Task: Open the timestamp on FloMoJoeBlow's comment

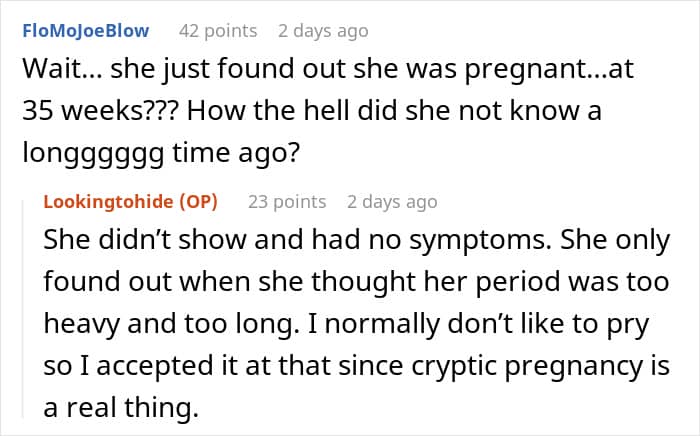Action: (323, 31)
